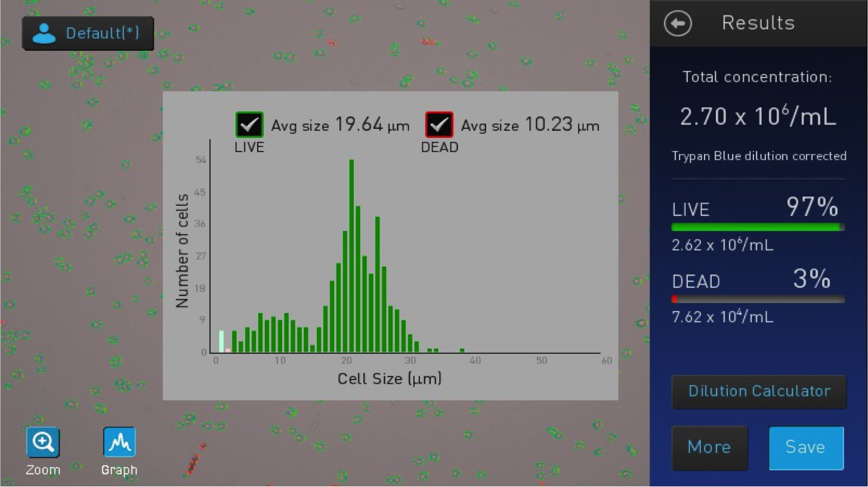The height and width of the screenshot is (487, 868).
Task: Click the pink dead-cell bar in histogram
Action: point(228,350)
